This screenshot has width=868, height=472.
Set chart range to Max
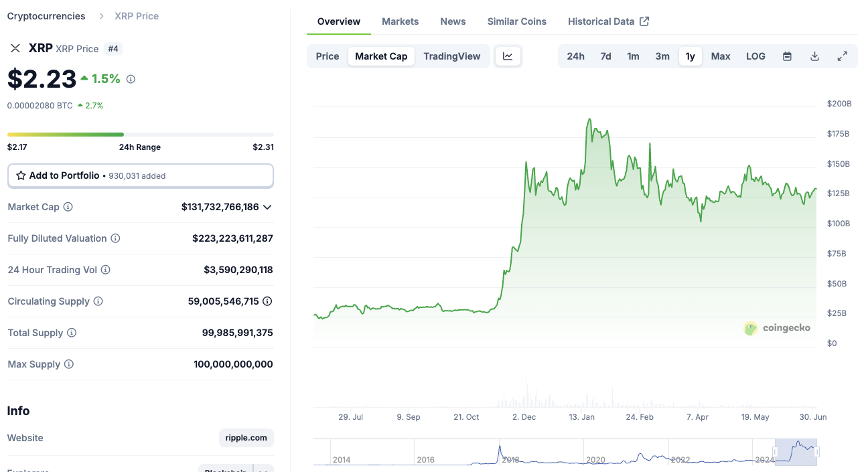click(721, 56)
